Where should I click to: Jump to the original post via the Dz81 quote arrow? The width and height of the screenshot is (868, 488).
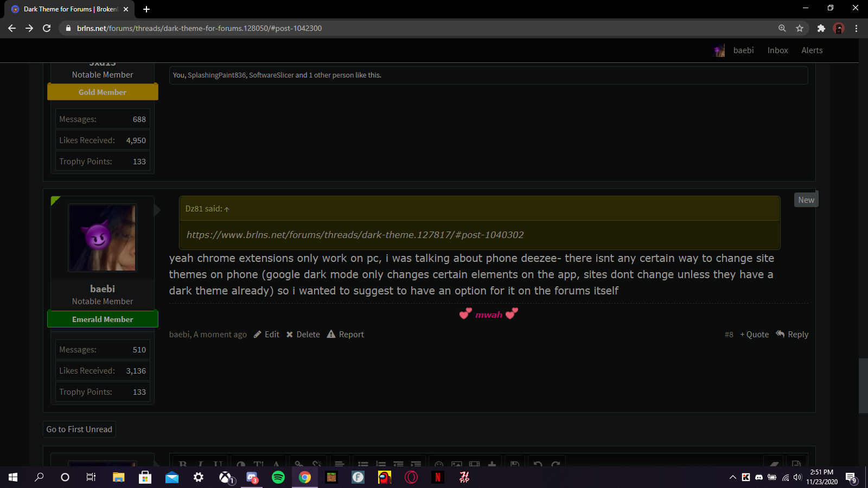pyautogui.click(x=227, y=209)
